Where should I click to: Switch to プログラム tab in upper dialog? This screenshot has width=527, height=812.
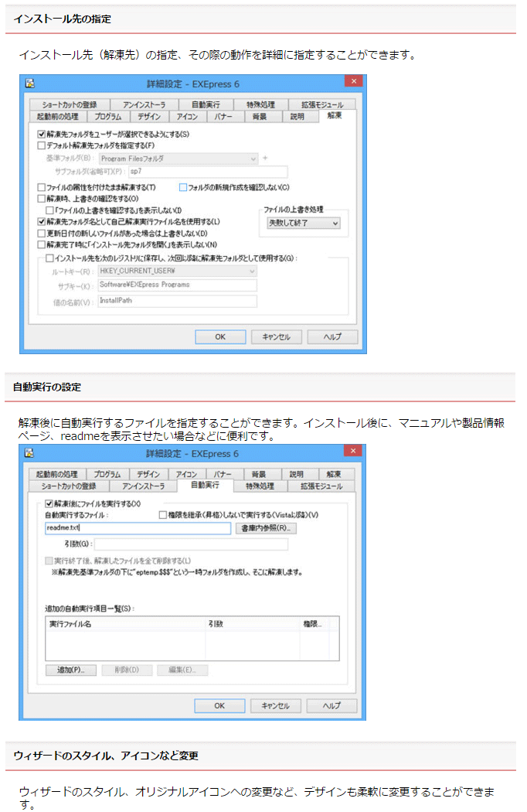click(107, 117)
